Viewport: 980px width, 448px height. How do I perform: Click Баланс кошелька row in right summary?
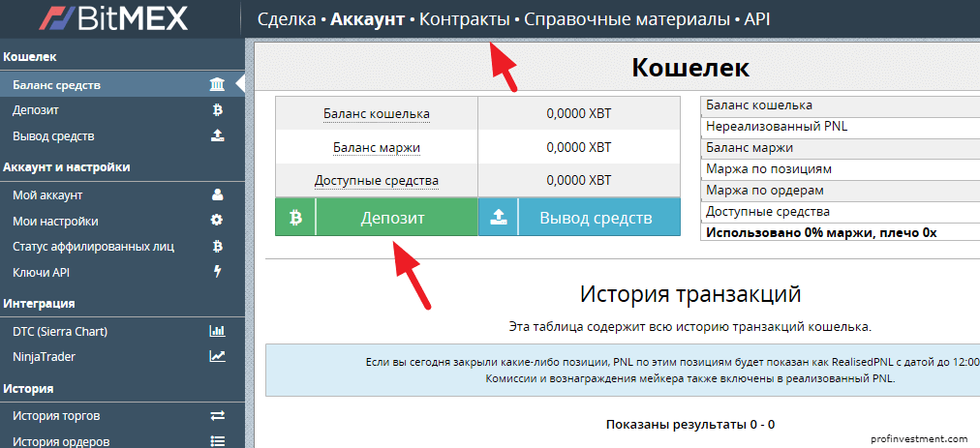(840, 105)
